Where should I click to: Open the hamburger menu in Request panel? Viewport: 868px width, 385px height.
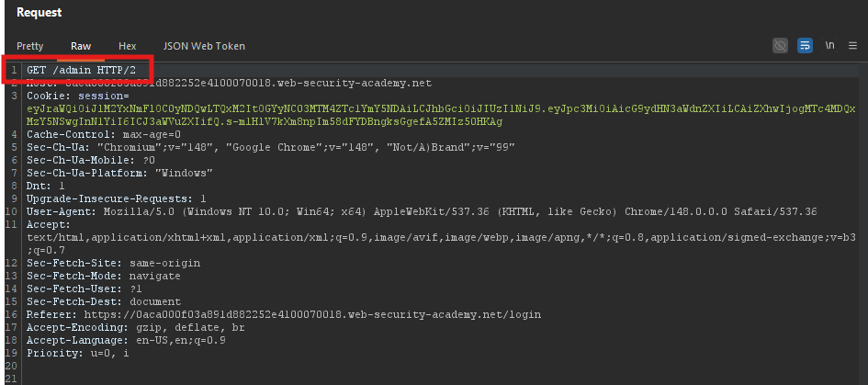tap(852, 46)
